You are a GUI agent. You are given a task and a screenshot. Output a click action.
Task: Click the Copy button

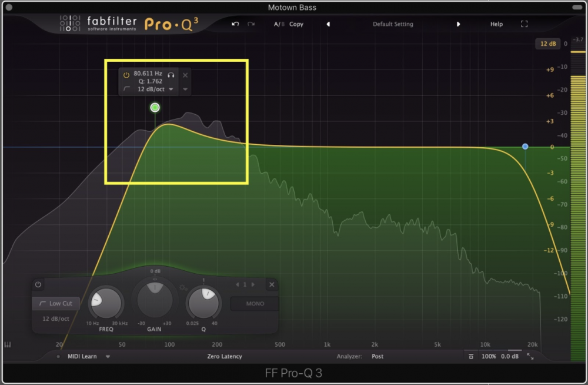[296, 24]
